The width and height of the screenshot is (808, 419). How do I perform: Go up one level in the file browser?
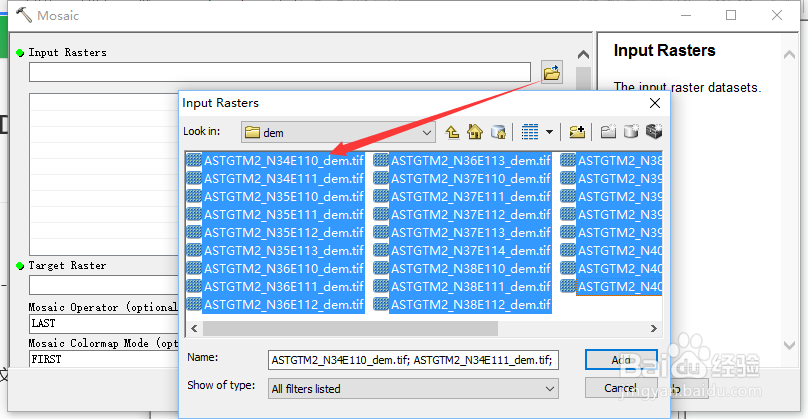click(x=452, y=132)
